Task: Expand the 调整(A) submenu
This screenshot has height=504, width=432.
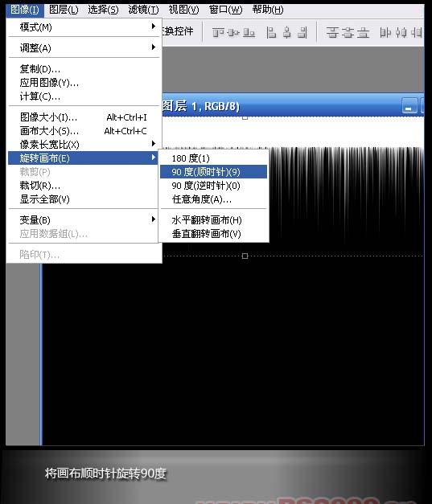Action: 84,48
